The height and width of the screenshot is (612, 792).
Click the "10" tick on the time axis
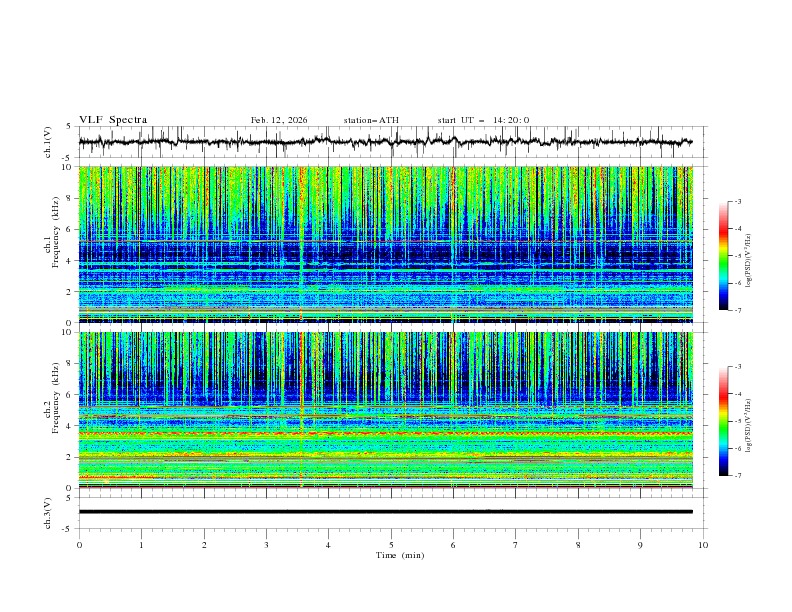[x=703, y=545]
